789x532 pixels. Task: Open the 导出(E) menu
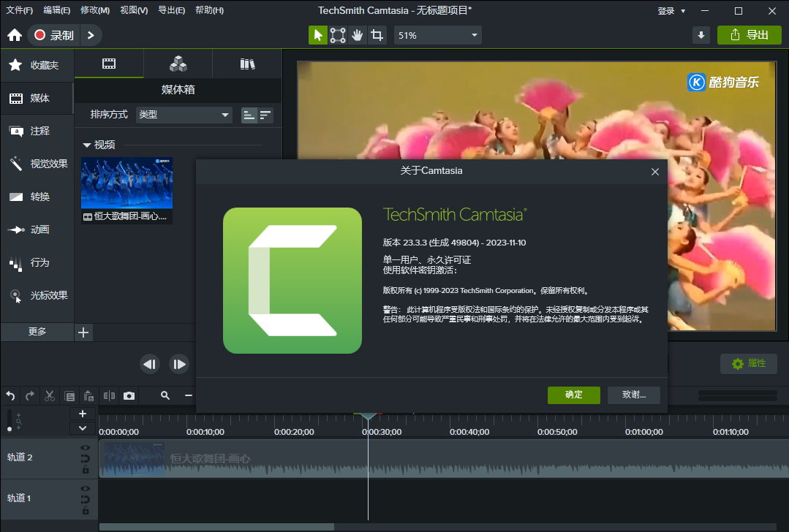[x=172, y=10]
